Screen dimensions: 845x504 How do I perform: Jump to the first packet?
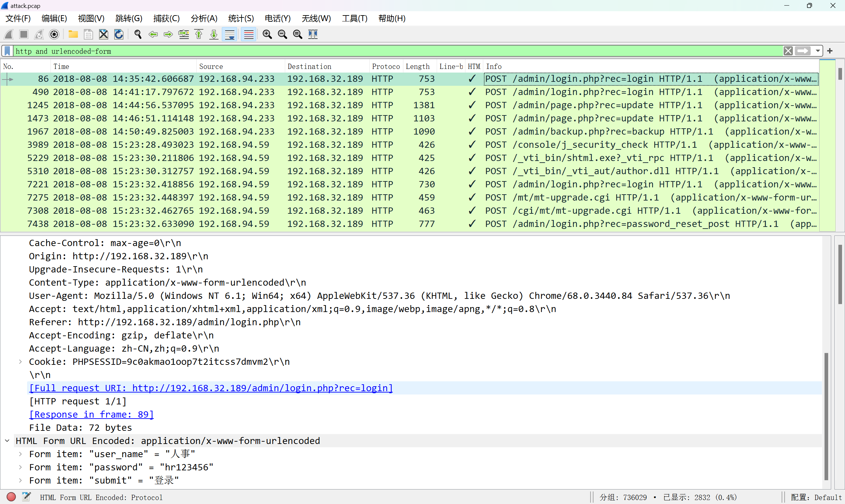199,34
